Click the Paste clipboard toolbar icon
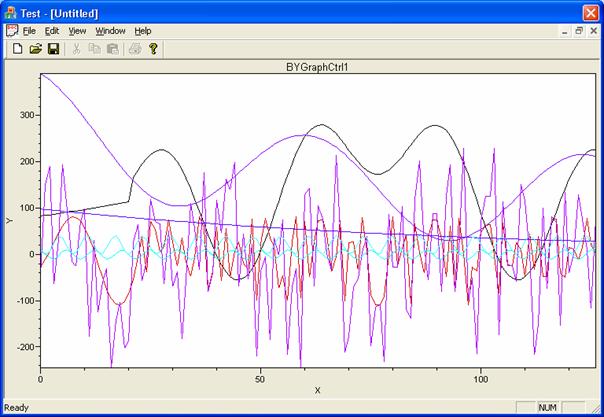 point(112,48)
